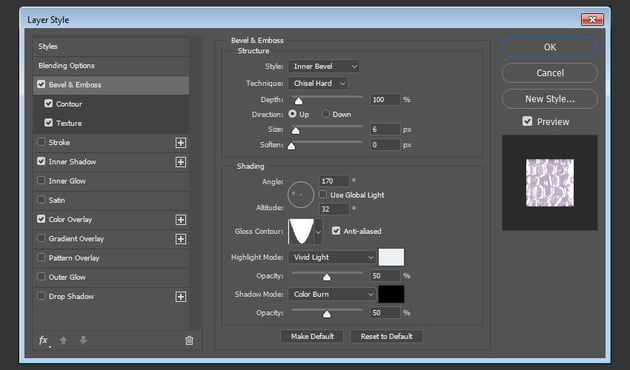The image size is (630, 370).
Task: Click the Gloss Contour curve thumbnail
Action: coord(301,232)
